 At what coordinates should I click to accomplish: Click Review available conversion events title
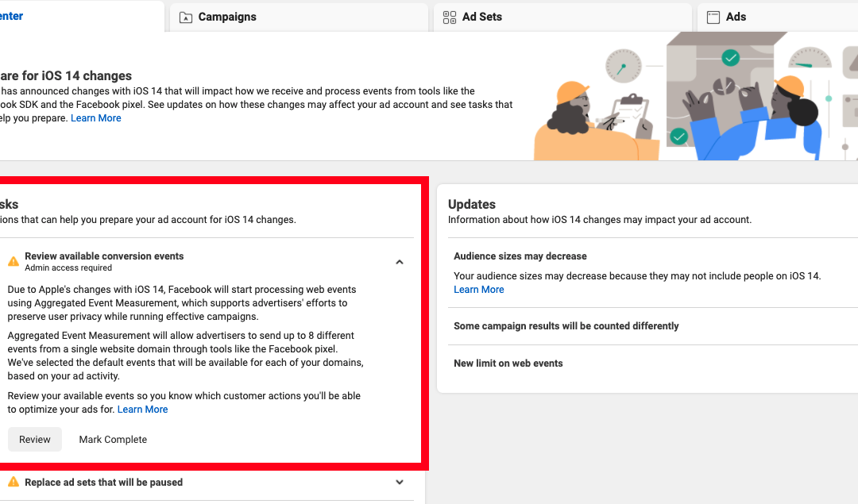104,256
